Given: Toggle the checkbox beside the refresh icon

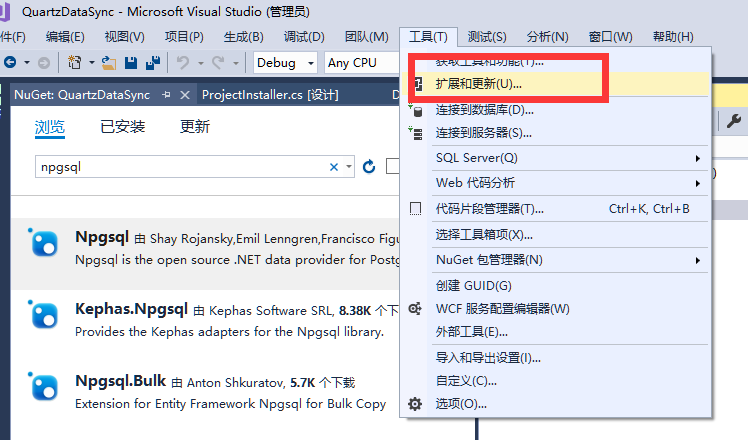Looking at the screenshot, I should pyautogui.click(x=392, y=167).
